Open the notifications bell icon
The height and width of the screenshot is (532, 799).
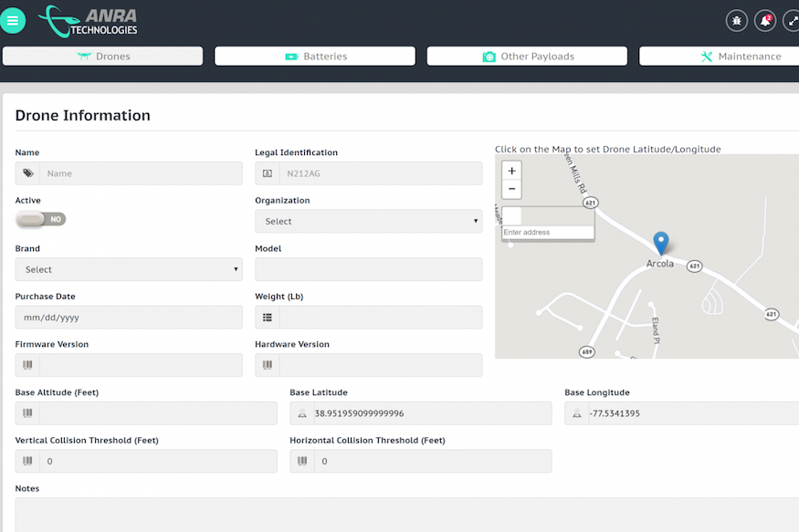click(x=765, y=20)
